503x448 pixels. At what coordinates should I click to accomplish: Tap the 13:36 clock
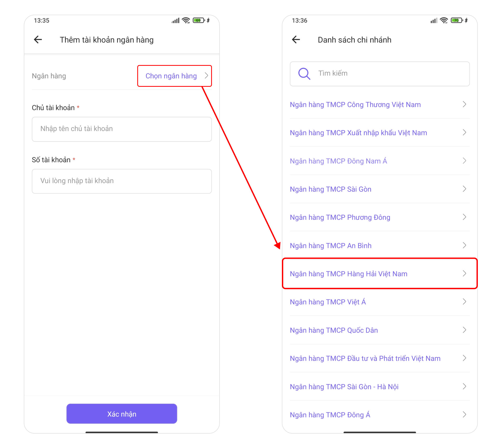(300, 20)
